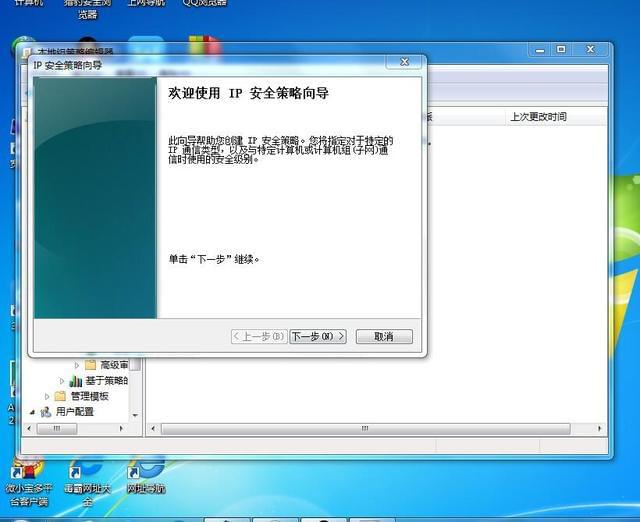Click the tree pane horizontal scrollbar thumb
This screenshot has width=640, height=522.
(x=57, y=429)
